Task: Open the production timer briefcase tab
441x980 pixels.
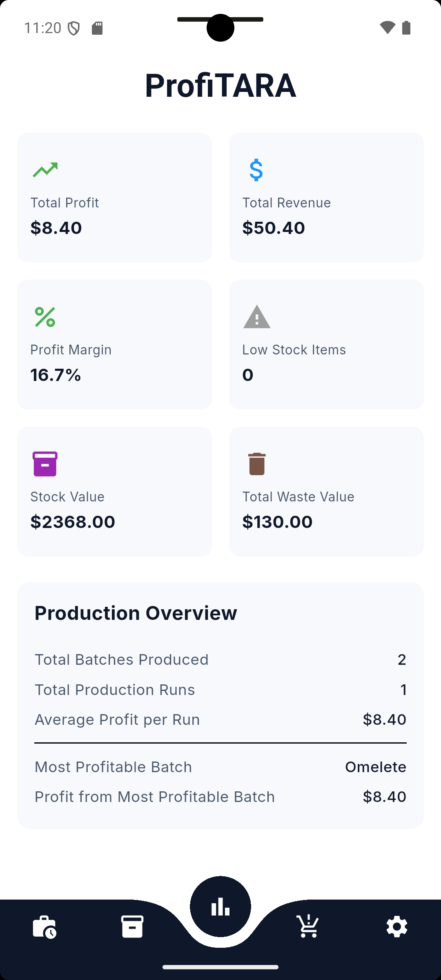Action: coord(44,927)
